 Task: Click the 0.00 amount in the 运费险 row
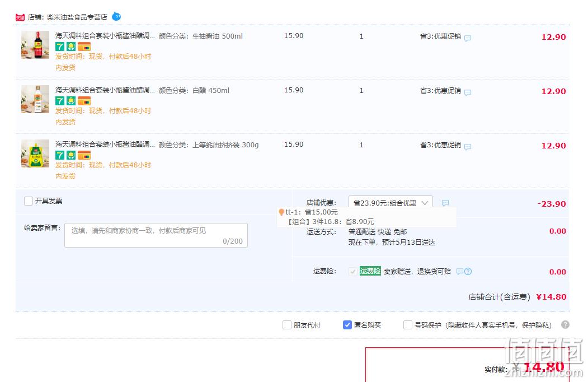[x=558, y=272]
